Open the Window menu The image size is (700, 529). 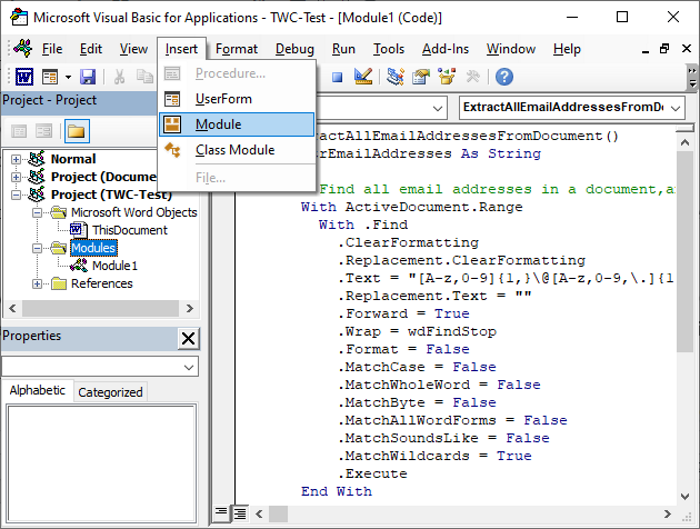[511, 49]
